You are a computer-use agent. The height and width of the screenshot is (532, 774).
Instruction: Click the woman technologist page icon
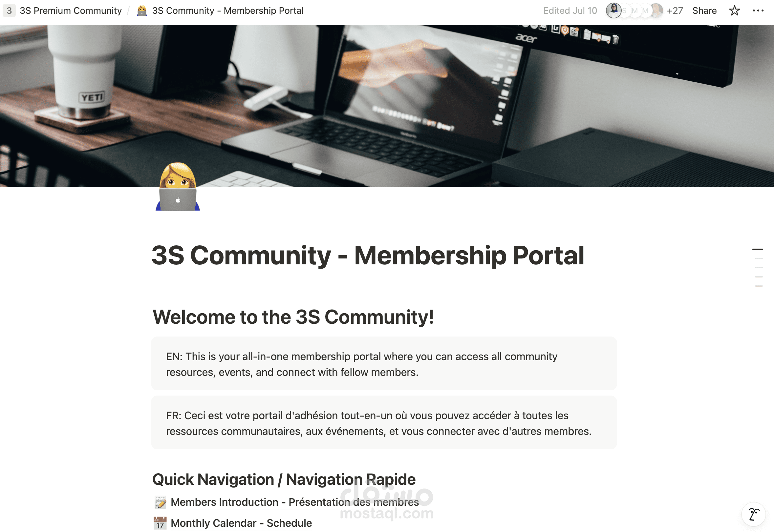point(178,187)
